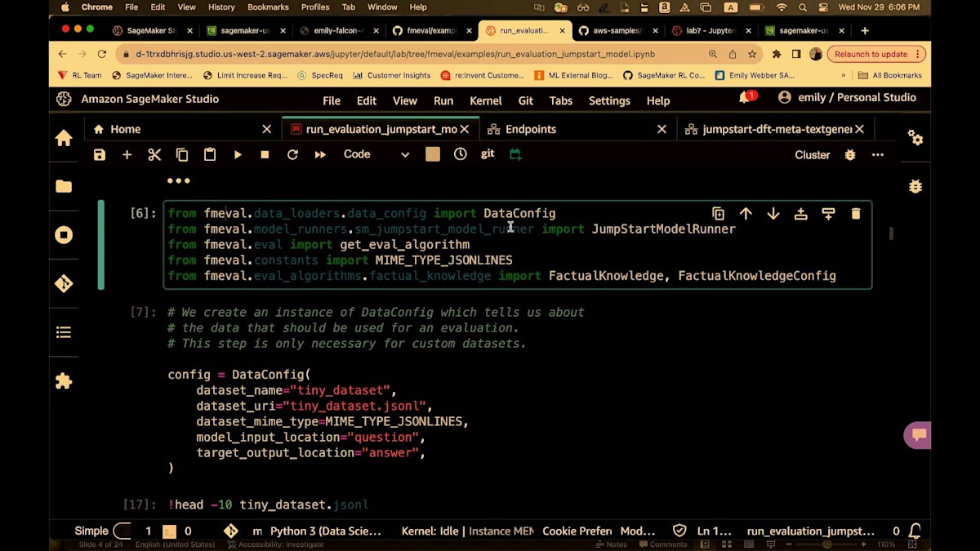Viewport: 980px width, 551px height.
Task: Move cell 6 down
Action: pyautogui.click(x=773, y=214)
